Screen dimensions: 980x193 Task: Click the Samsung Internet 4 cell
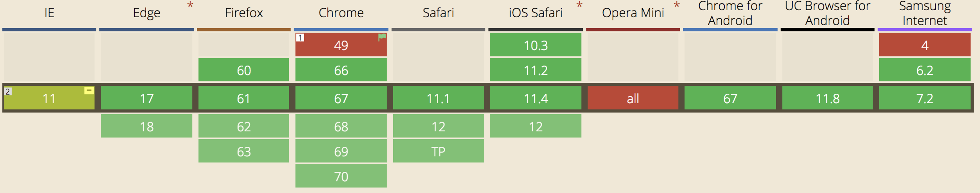(x=924, y=45)
